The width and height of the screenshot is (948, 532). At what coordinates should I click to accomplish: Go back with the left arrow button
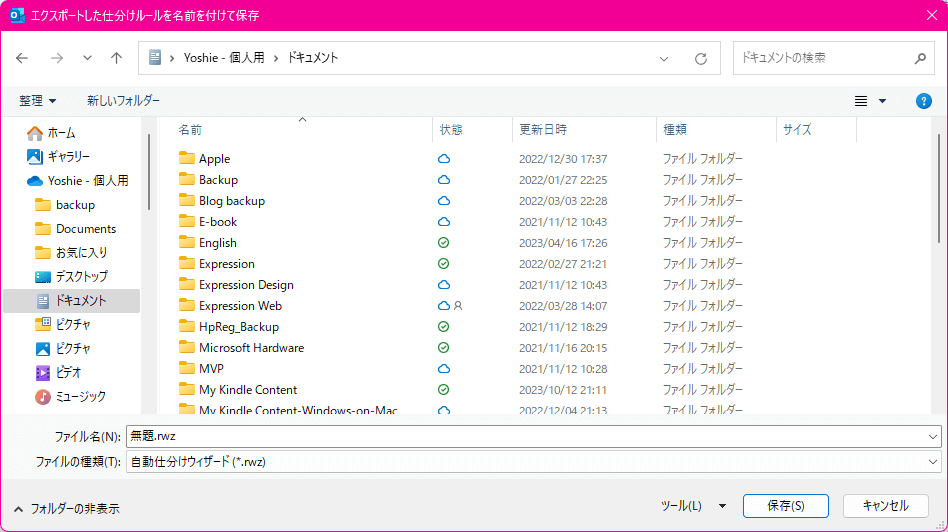pos(22,58)
